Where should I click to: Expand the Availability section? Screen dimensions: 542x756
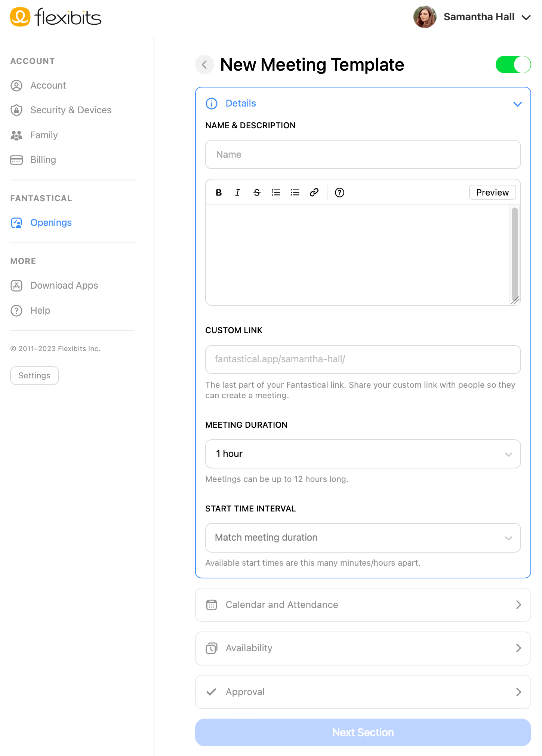coord(363,648)
